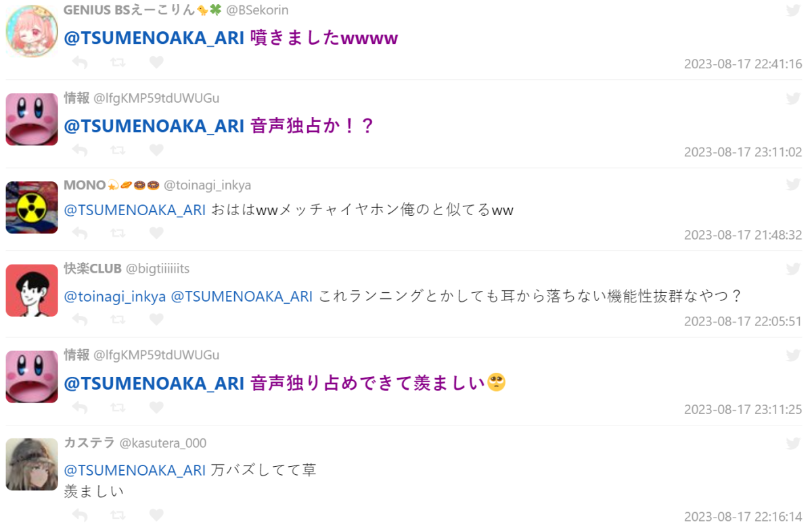Screen dimensions: 812x527
Task: Open the 2023-08-17 22:05:51 timestamp
Action: 742,321
